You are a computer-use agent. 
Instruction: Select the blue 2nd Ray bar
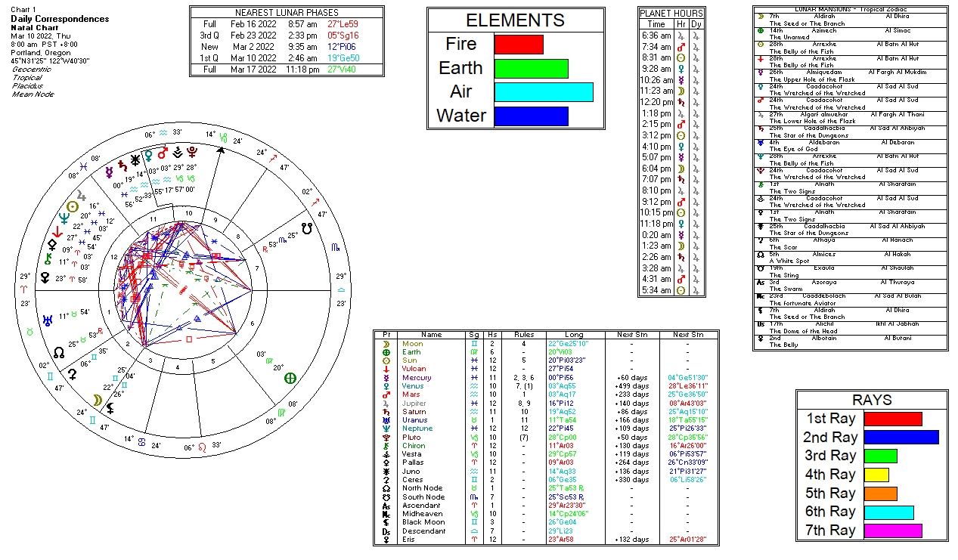click(901, 438)
